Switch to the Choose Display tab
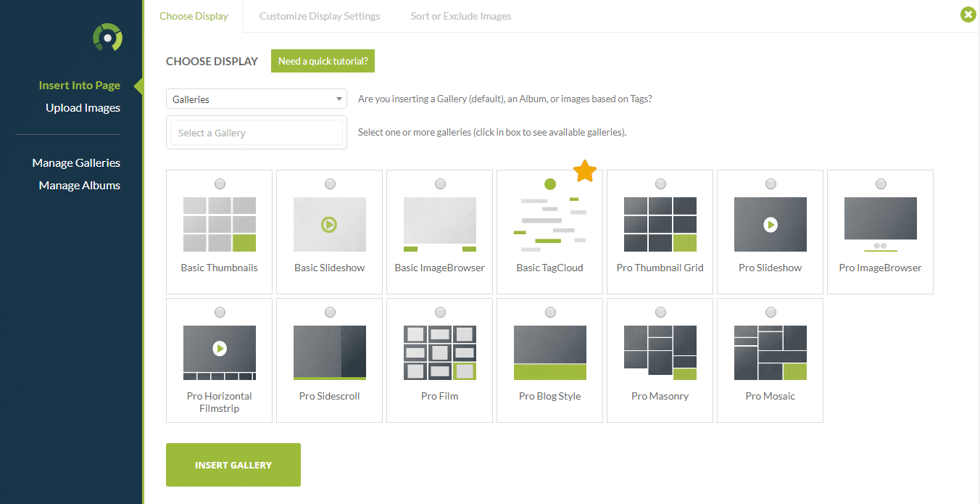980x504 pixels. click(194, 16)
